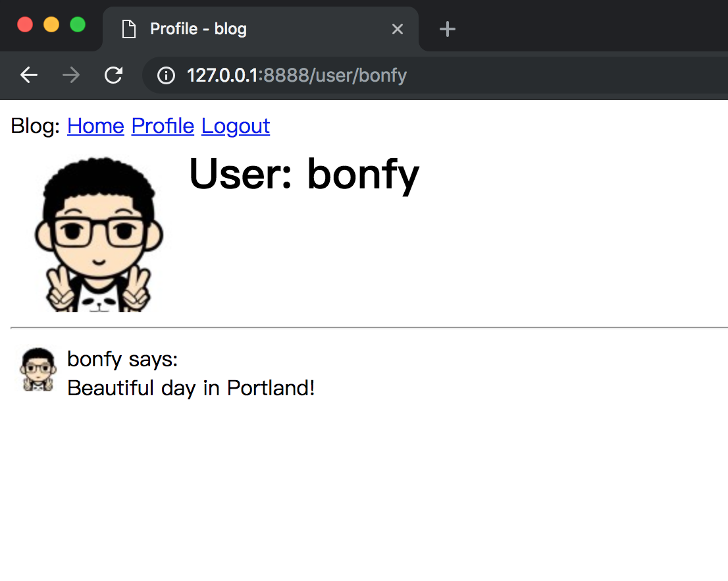Click the large bonfy avatar image
This screenshot has height=581, width=728.
tap(99, 234)
